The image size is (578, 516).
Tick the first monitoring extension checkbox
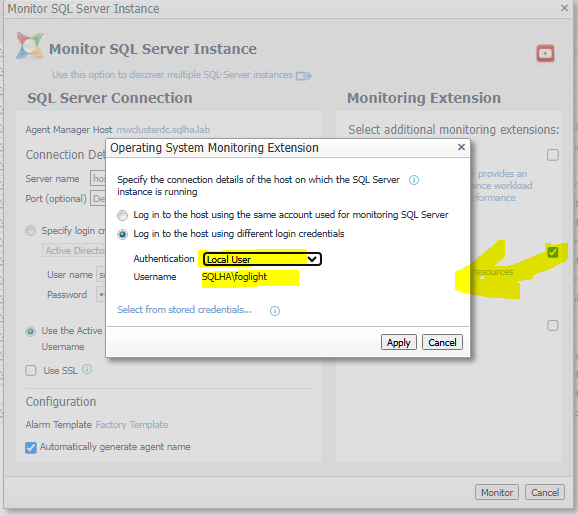[553, 155]
